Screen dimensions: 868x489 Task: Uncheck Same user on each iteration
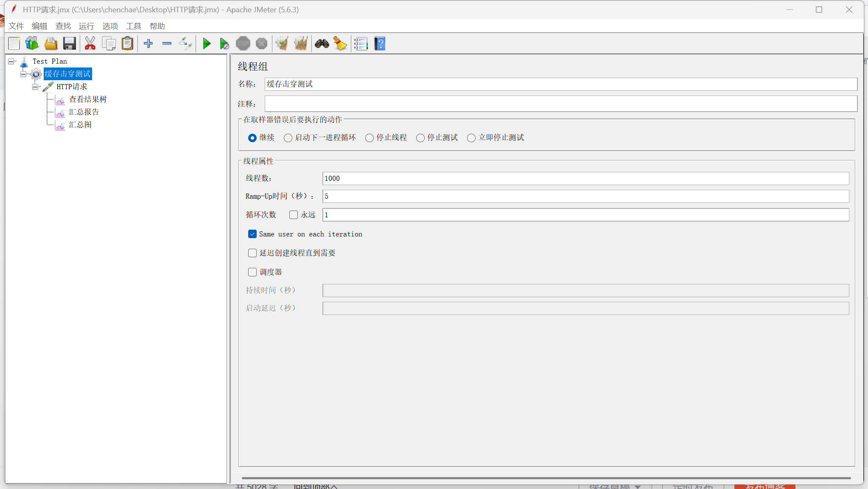click(x=252, y=234)
